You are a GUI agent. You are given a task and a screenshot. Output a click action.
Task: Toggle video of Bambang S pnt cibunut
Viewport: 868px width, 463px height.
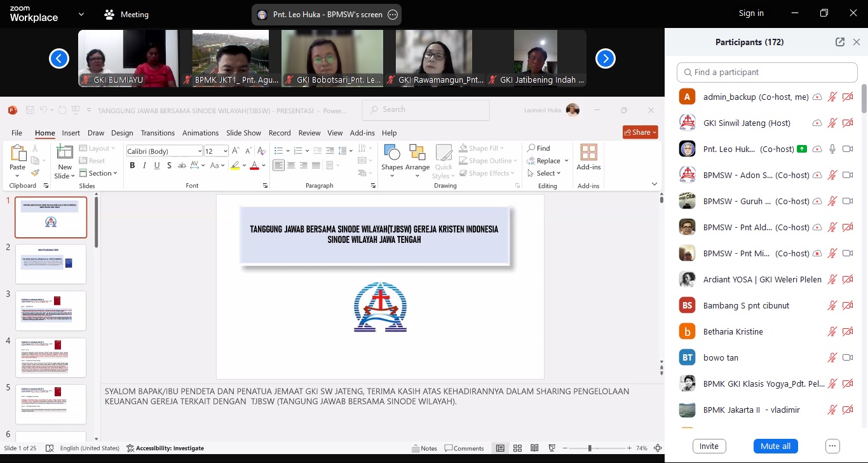pyautogui.click(x=848, y=305)
